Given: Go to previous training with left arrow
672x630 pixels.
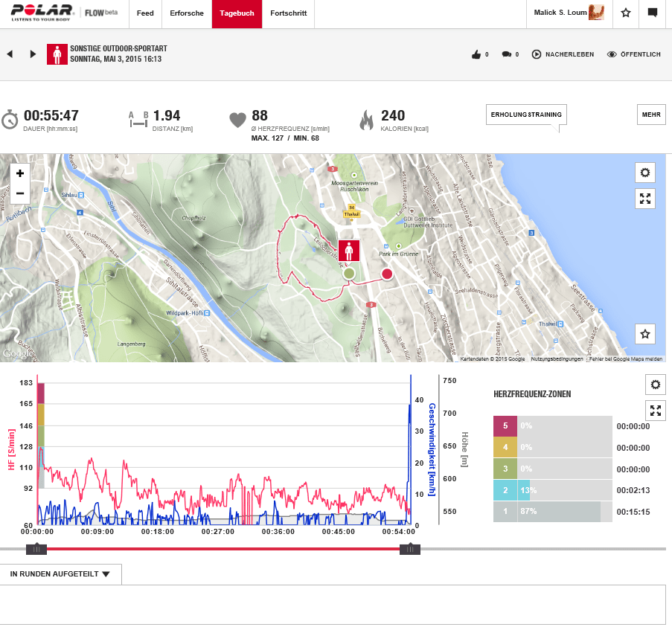Looking at the screenshot, I should (x=10, y=54).
